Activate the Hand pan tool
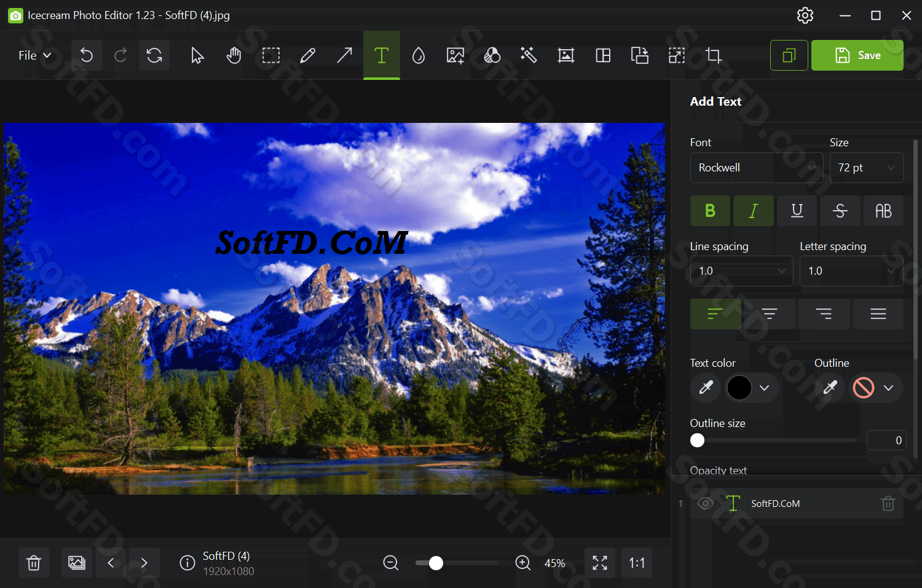Screen dimensions: 922x588 pos(234,55)
